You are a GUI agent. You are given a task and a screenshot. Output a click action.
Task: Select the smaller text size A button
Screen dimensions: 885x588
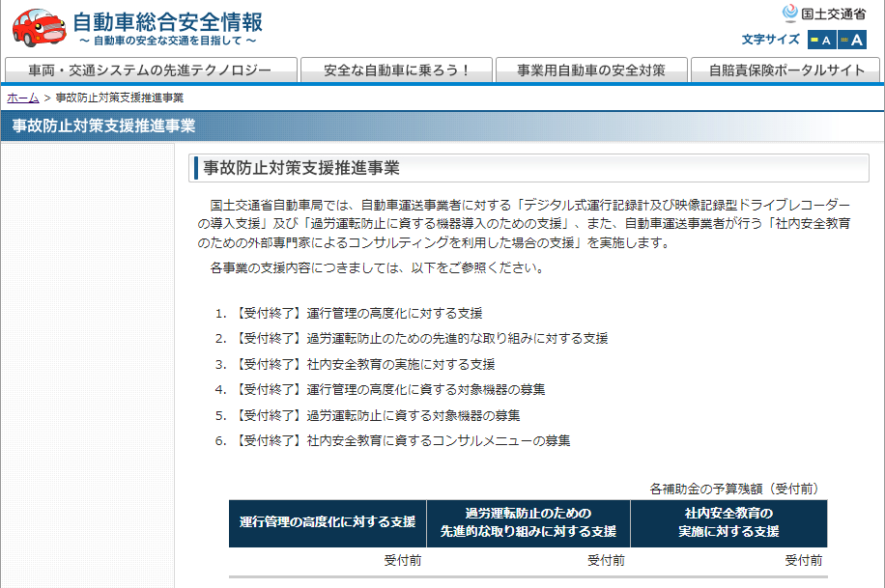[x=821, y=40]
